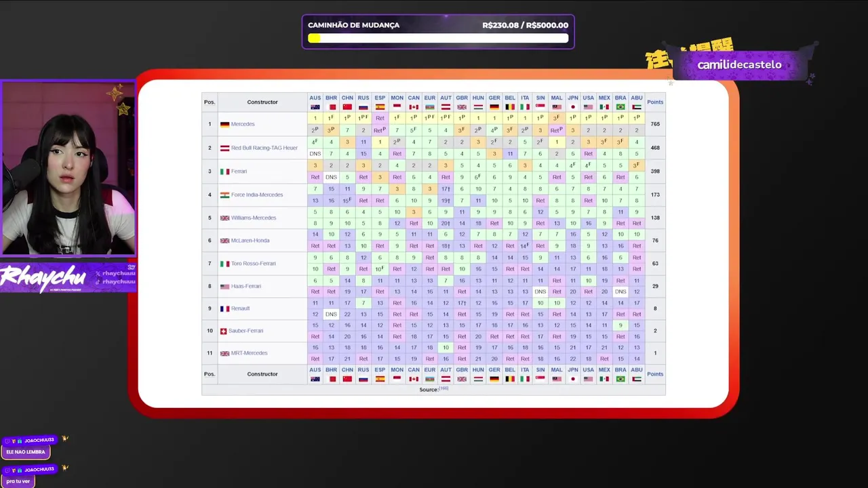Open the Haas-Ferrari link
This screenshot has height=488, width=868.
pyautogui.click(x=246, y=287)
